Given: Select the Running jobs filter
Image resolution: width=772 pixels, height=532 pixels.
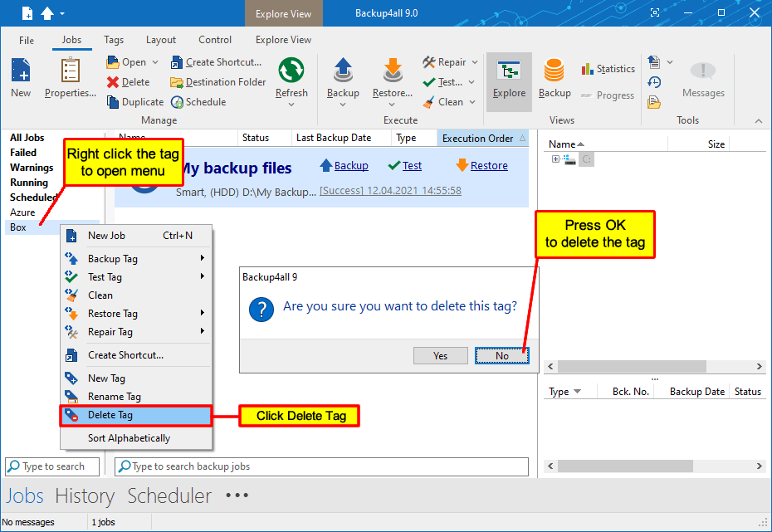Looking at the screenshot, I should coord(29,183).
